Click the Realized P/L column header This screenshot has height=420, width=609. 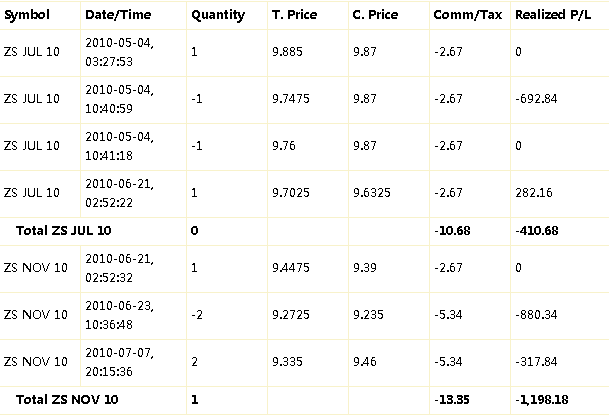click(x=553, y=15)
